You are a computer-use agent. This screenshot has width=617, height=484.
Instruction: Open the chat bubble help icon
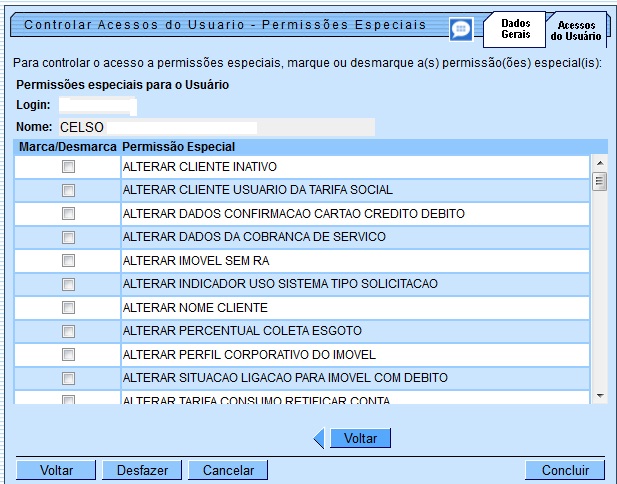point(461,29)
